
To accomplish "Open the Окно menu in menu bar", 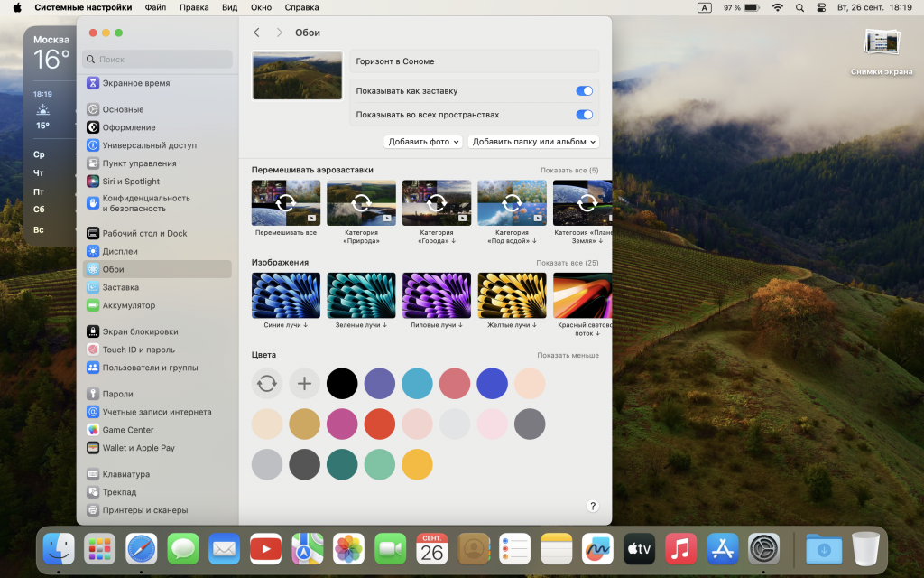I will 261,7.
